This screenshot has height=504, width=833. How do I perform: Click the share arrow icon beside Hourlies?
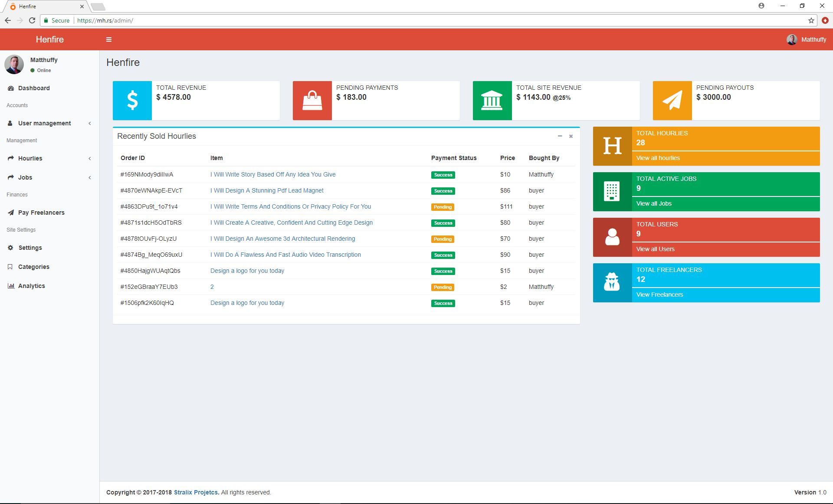click(x=11, y=158)
